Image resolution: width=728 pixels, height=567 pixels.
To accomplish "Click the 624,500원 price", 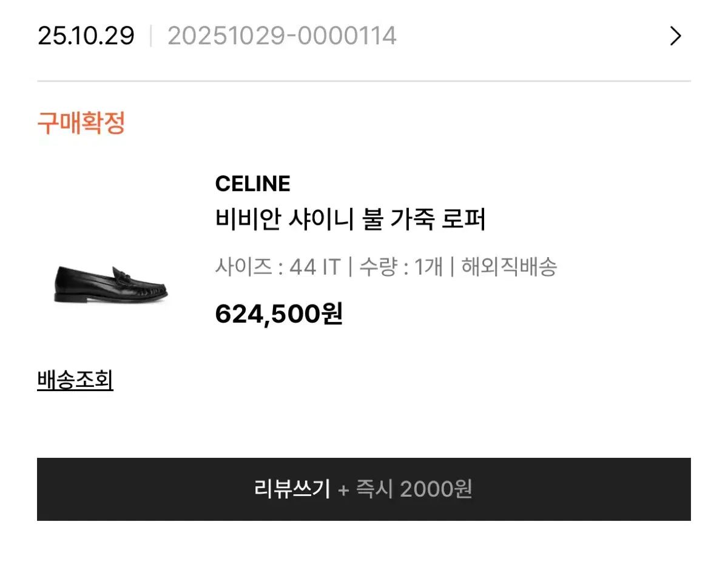I will pos(278,314).
